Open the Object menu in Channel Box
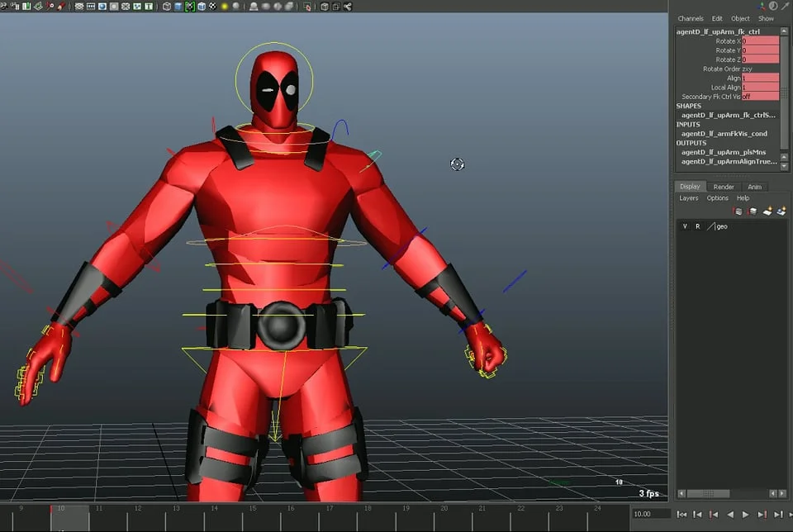The image size is (793, 532). (740, 19)
